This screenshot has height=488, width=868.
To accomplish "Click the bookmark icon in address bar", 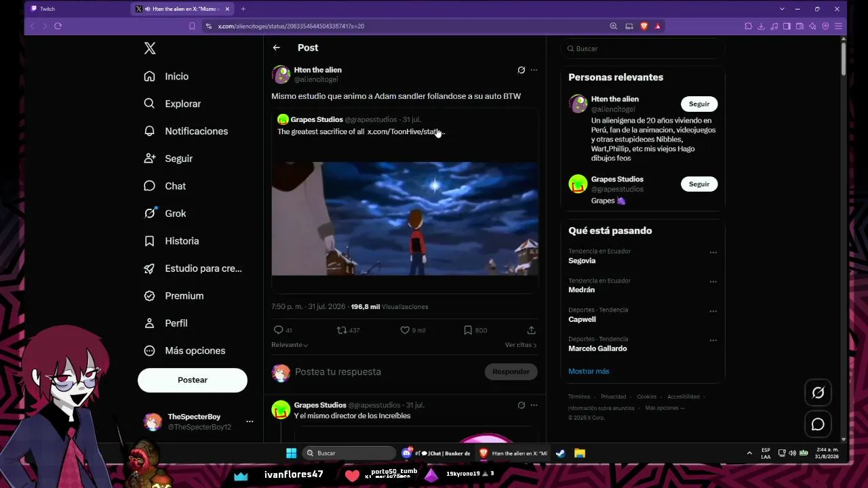I will 192,26.
